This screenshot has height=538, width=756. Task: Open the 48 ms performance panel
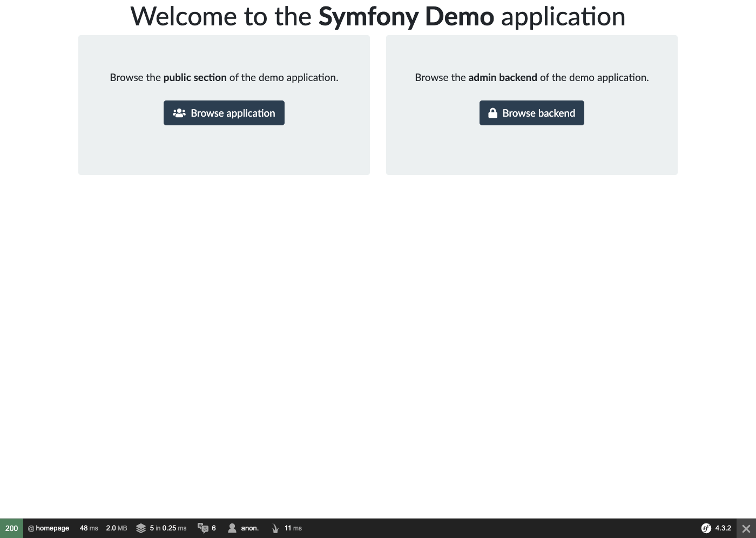89,528
